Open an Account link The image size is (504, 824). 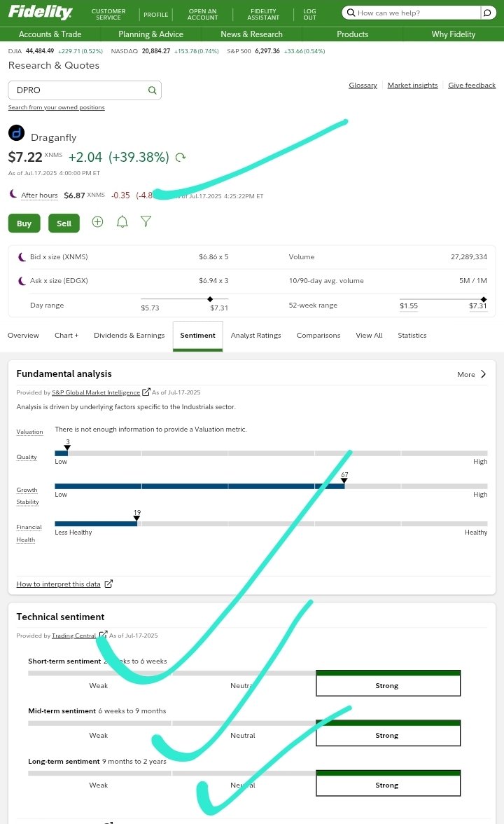click(x=203, y=14)
